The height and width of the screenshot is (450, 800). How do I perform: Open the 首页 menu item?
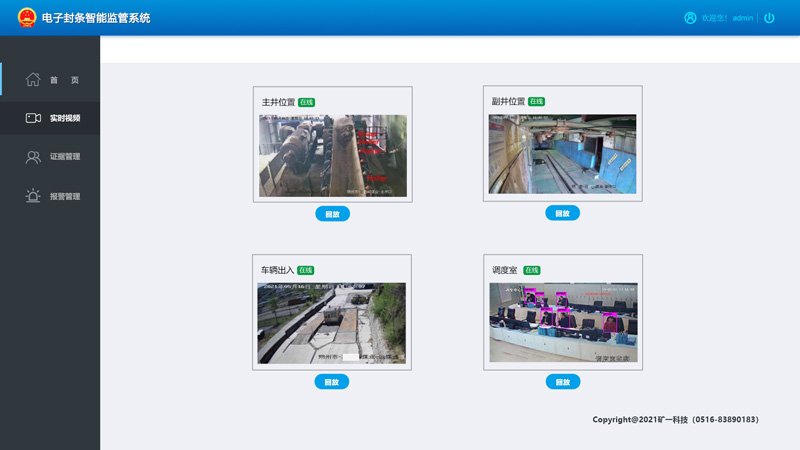(x=64, y=80)
